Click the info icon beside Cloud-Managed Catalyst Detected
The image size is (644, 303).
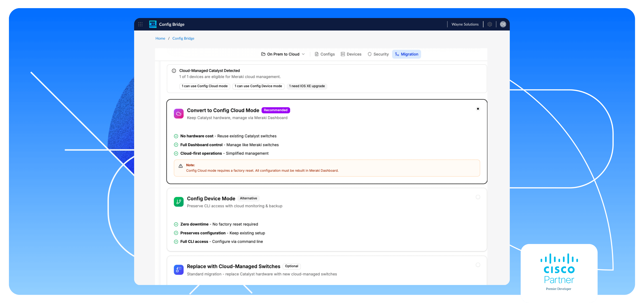(x=174, y=70)
